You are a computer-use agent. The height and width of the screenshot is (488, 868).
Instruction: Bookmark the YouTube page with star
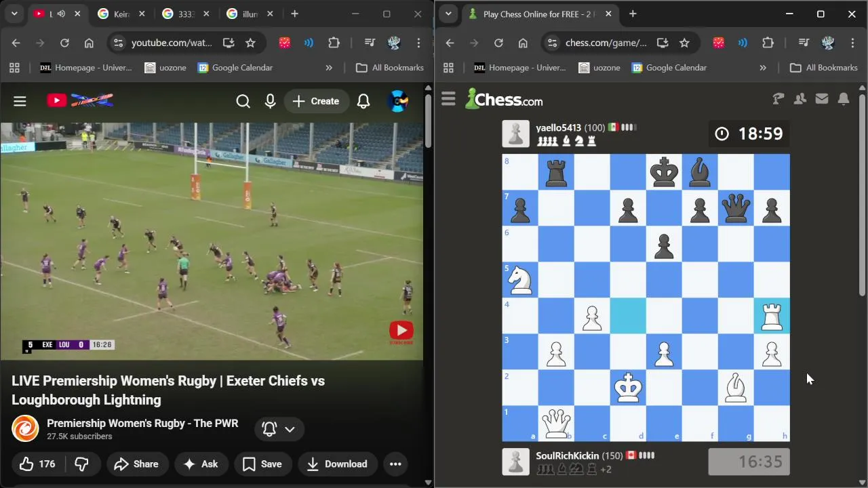[x=250, y=43]
